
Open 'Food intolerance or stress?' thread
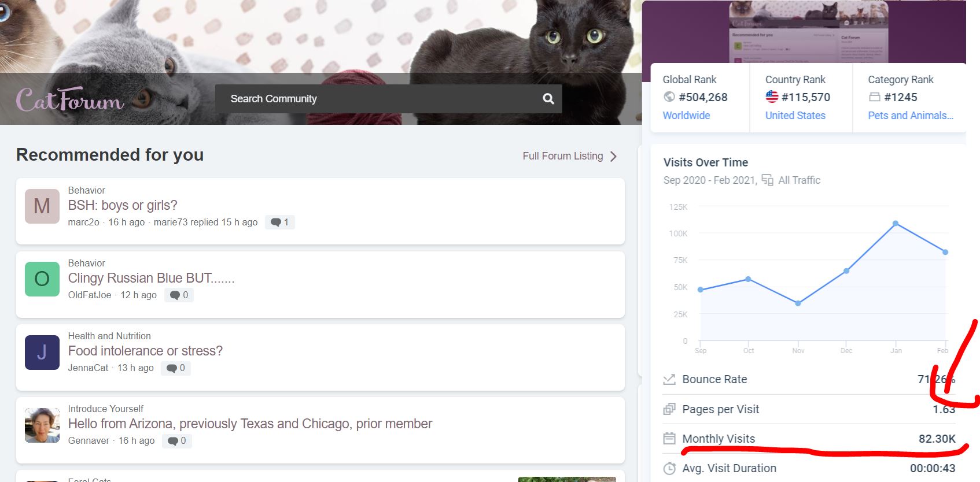145,351
